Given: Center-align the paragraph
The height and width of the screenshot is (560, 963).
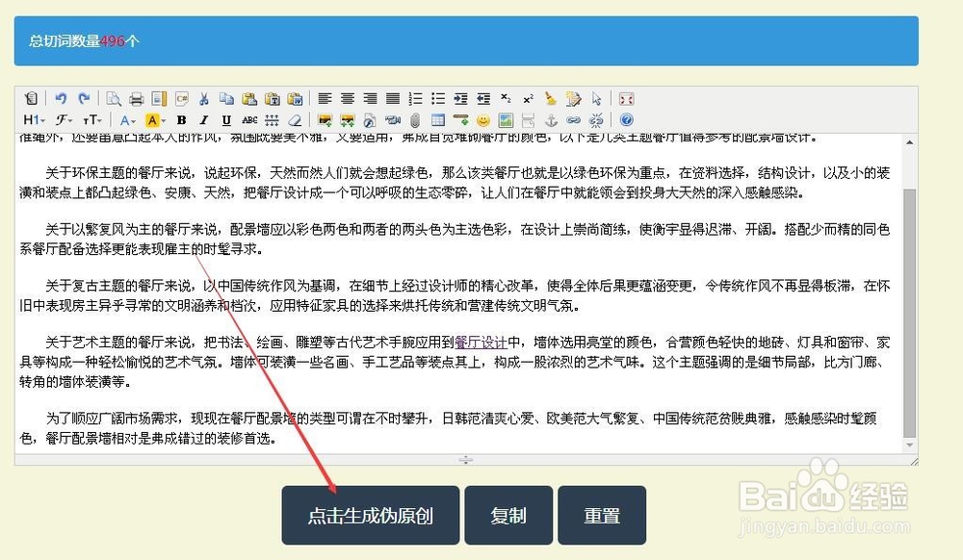Looking at the screenshot, I should click(x=348, y=99).
